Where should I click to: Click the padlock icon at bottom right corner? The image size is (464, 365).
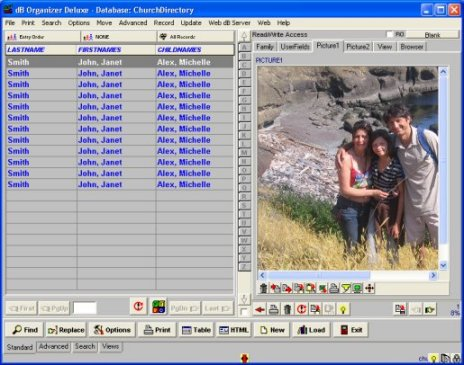click(x=456, y=359)
